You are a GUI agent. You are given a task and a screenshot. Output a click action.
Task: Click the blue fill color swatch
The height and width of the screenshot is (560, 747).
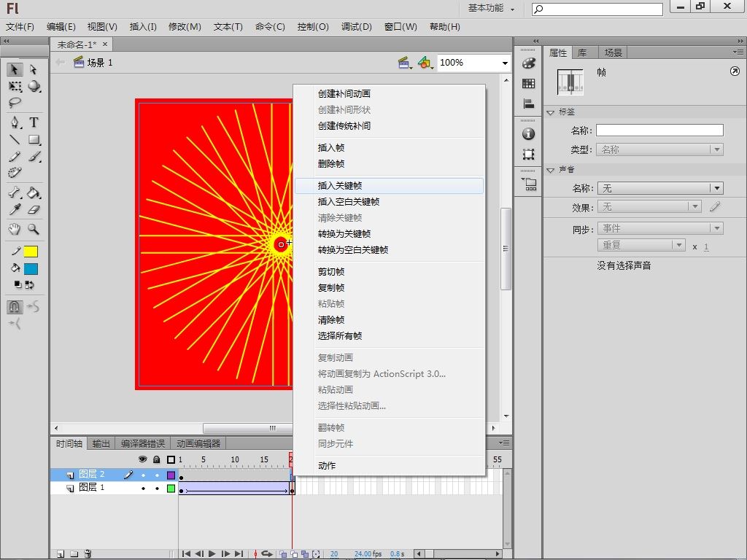[31, 269]
